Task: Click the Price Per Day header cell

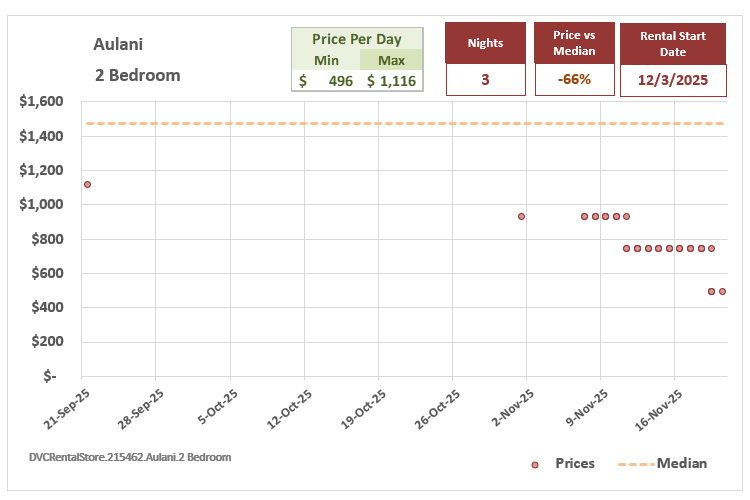Action: (x=356, y=39)
